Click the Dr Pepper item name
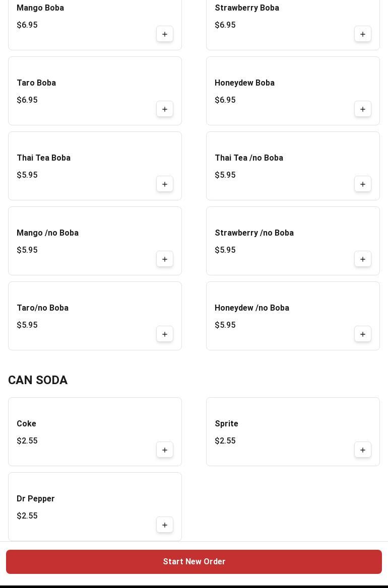This screenshot has height=588, width=388. [36, 499]
